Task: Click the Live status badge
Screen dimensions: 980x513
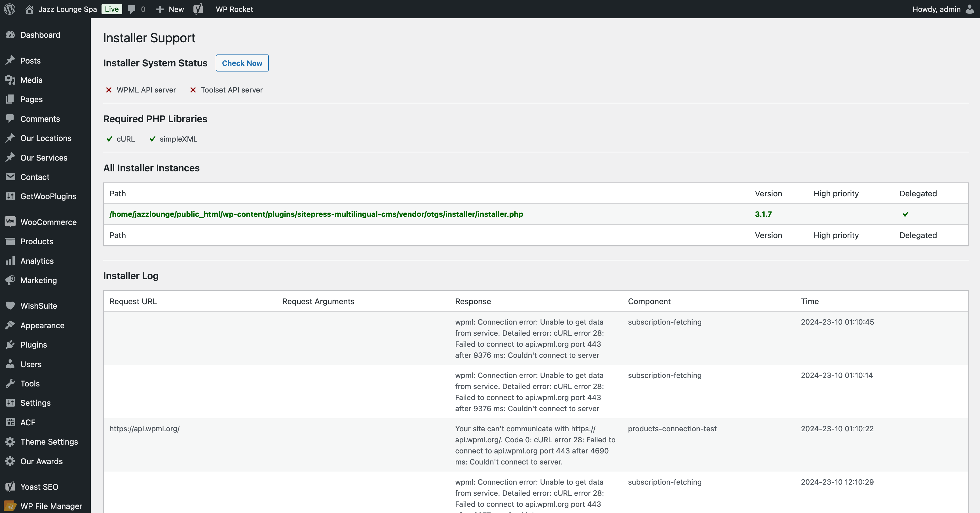Action: click(112, 9)
